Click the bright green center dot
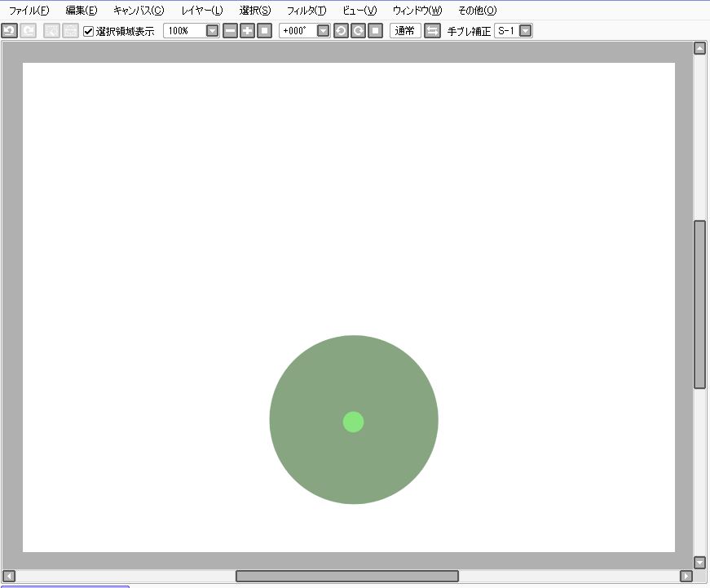 click(353, 422)
